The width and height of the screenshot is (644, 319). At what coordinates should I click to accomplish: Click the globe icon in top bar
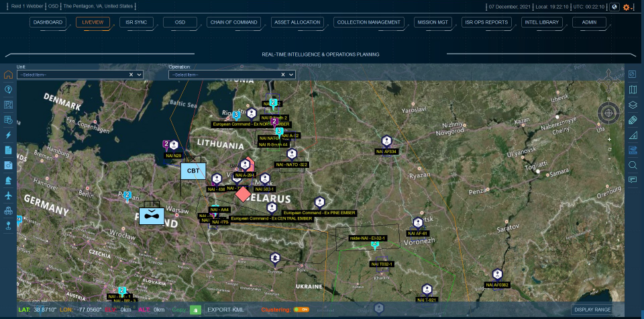tap(614, 7)
